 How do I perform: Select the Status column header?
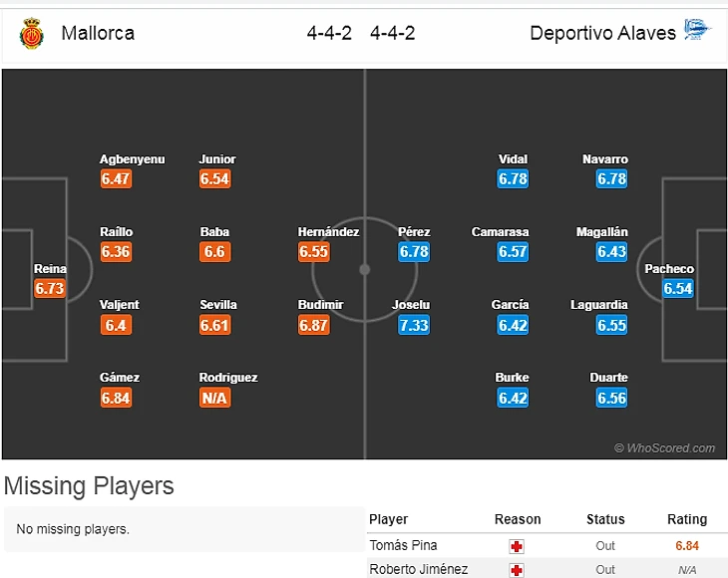pos(605,519)
